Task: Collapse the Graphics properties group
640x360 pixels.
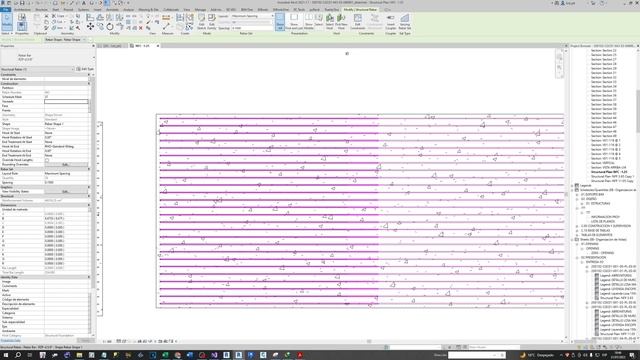Action: tap(89, 187)
